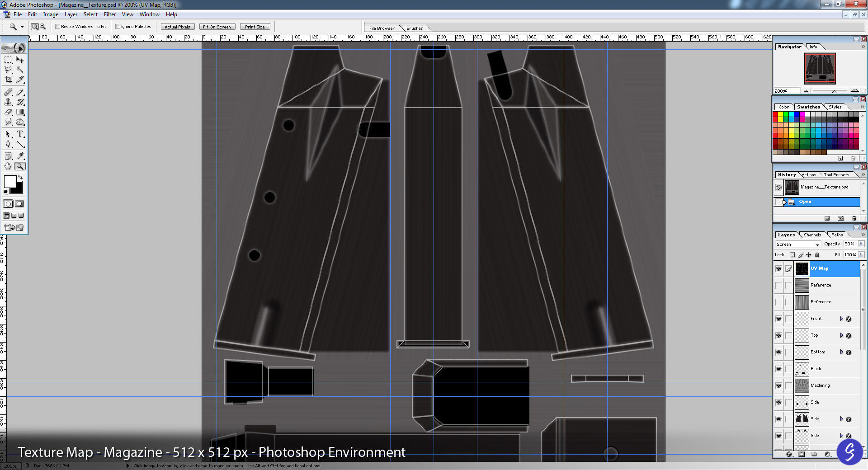The image size is (868, 470).
Task: Select the Clone Stamp tool
Action: [8, 102]
